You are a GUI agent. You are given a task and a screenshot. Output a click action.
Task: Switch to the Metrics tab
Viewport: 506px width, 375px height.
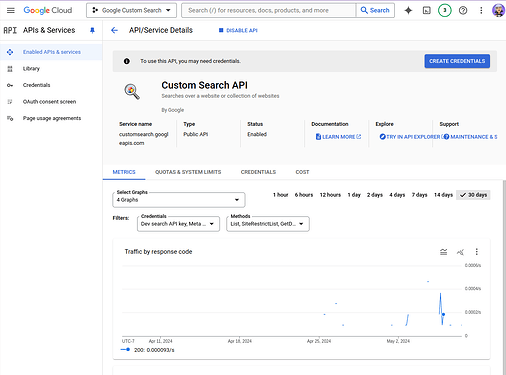124,172
